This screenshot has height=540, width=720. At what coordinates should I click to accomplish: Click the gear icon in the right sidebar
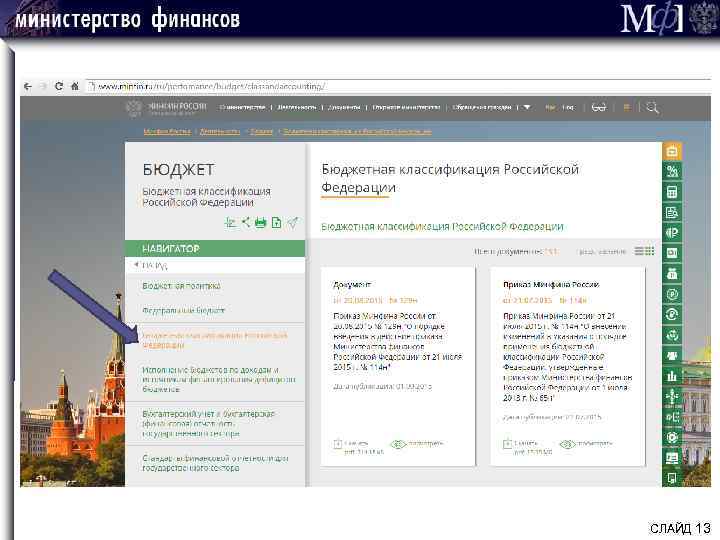coord(672,437)
